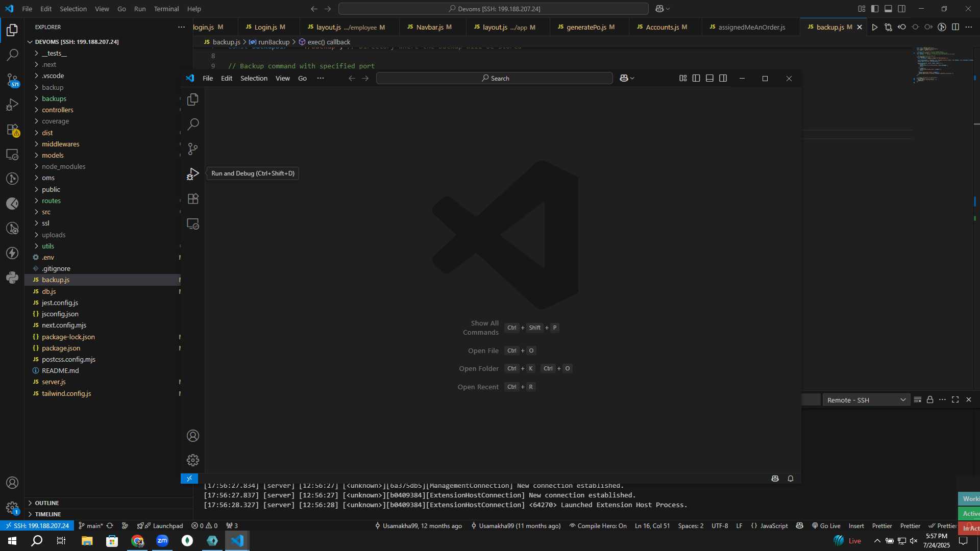Click Explorer icon in front empty VS Code window
The width and height of the screenshot is (980, 551).
tap(193, 99)
